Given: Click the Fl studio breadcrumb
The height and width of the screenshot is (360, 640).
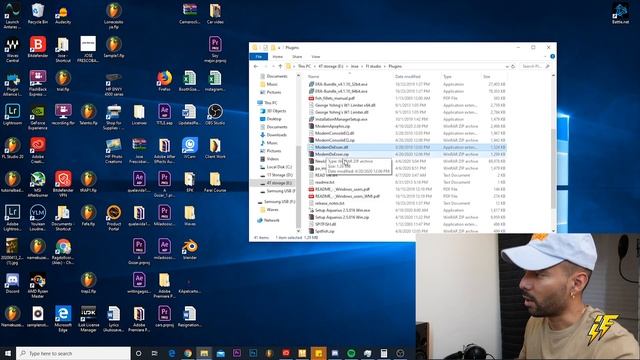Looking at the screenshot, I should click(x=373, y=66).
